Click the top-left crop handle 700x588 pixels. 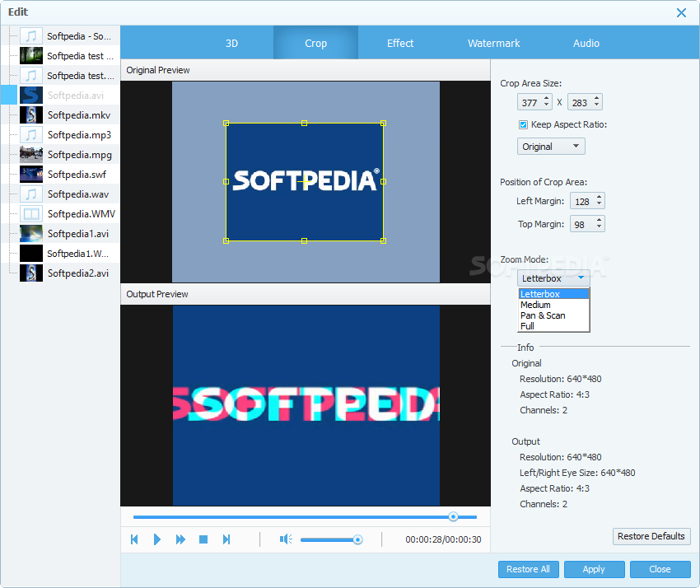[226, 123]
